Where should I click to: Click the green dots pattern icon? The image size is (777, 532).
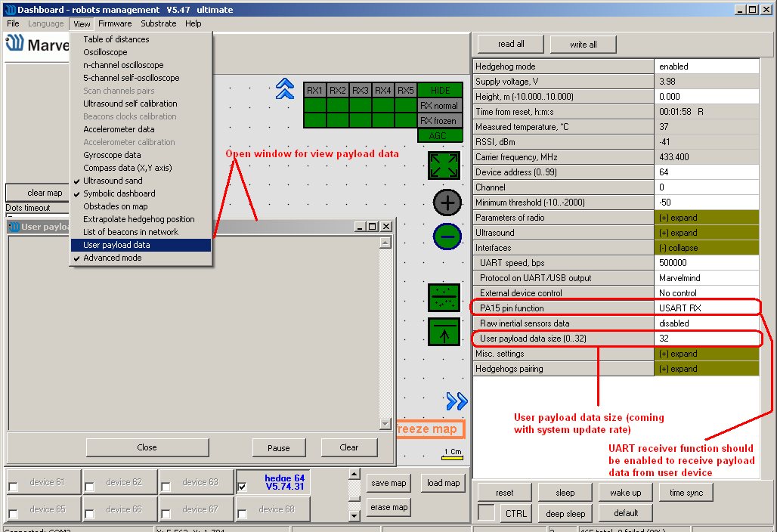[x=444, y=298]
